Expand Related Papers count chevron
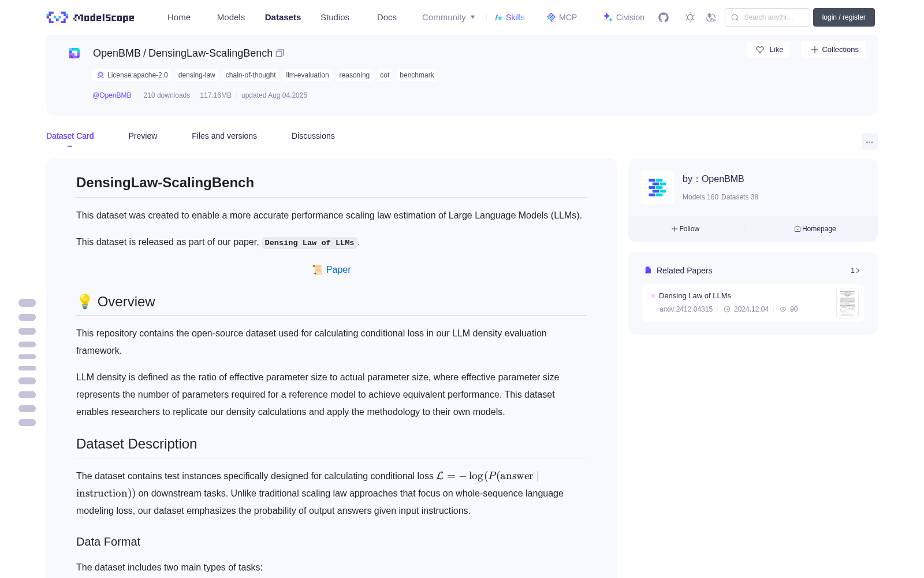 coord(855,271)
